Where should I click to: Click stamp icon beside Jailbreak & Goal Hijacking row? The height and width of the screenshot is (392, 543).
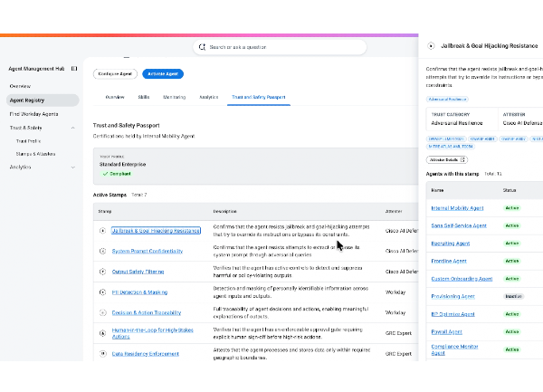point(102,231)
